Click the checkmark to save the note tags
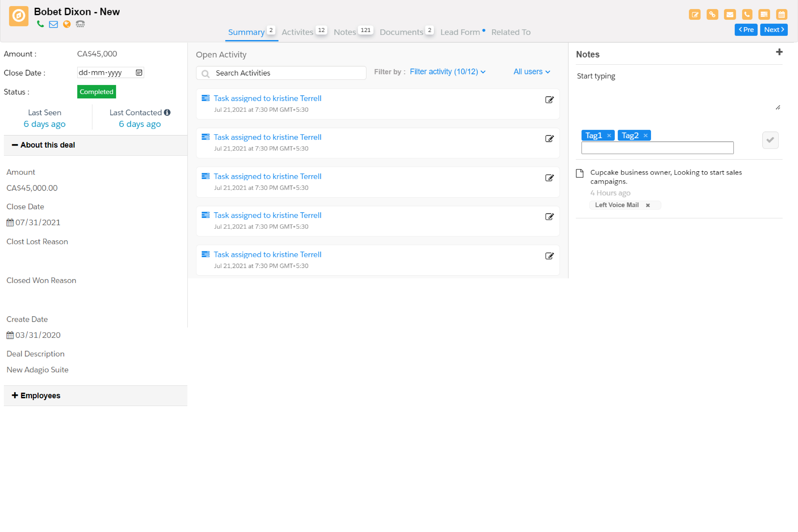Screen dimensions: 798x532 [x=770, y=140]
